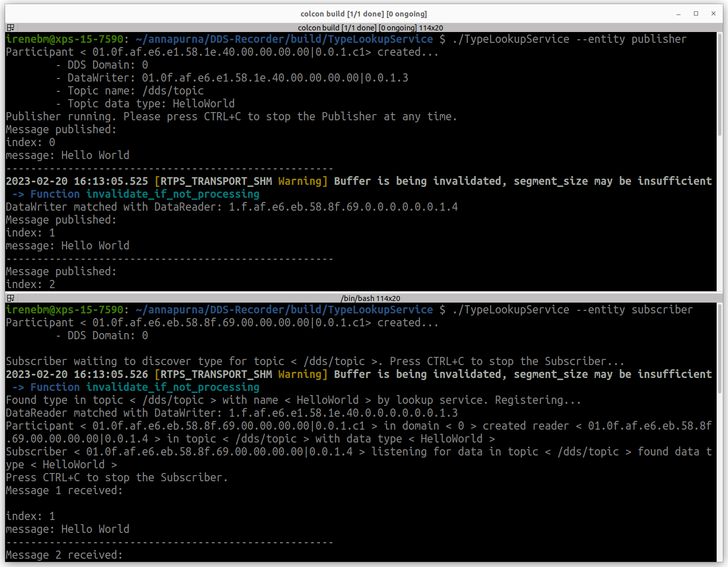
Task: Click 'Message 2 received:' line
Action: [65, 555]
